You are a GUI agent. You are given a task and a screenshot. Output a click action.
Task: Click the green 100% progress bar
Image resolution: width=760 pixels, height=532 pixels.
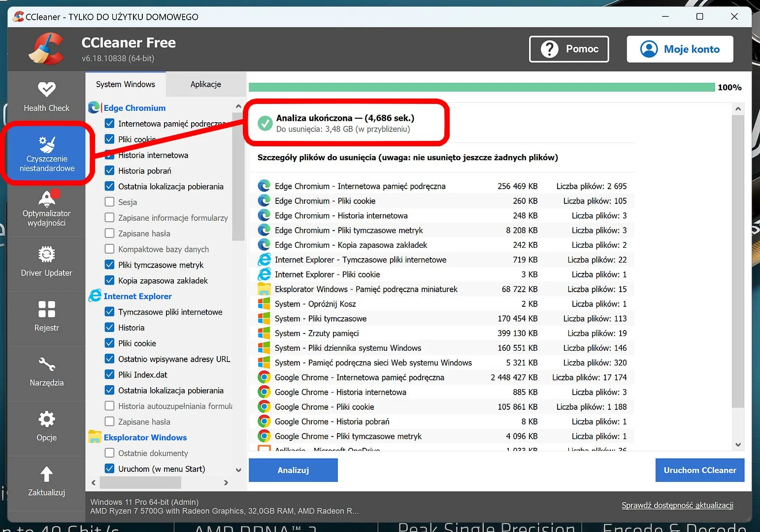pyautogui.click(x=482, y=87)
